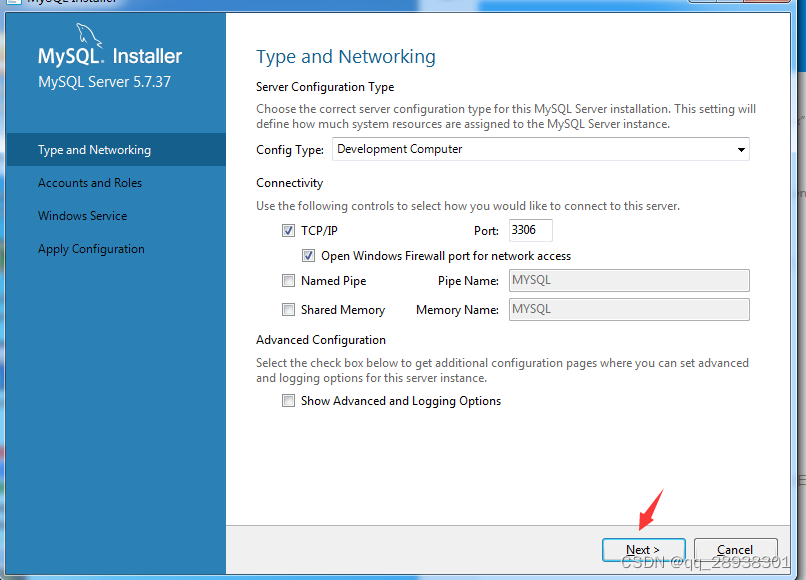The image size is (806, 580).
Task: Click the Config Type label
Action: pyautogui.click(x=290, y=150)
